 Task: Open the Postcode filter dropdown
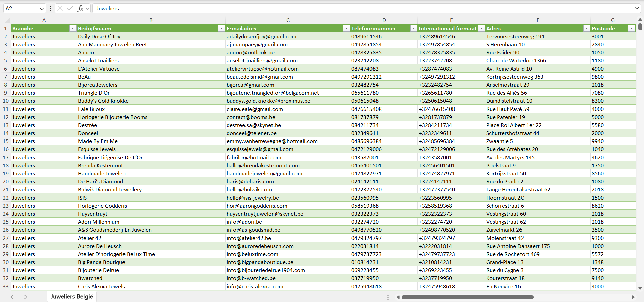[631, 28]
